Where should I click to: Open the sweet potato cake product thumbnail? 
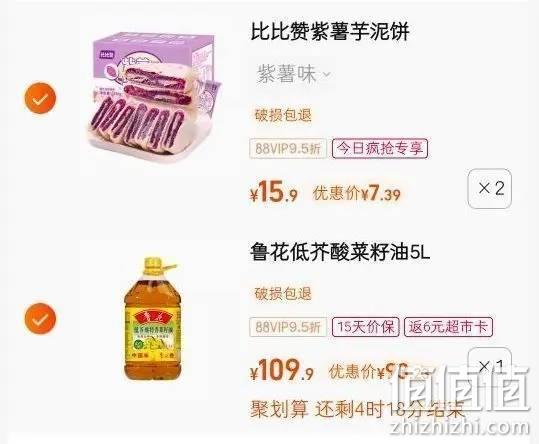(x=151, y=98)
